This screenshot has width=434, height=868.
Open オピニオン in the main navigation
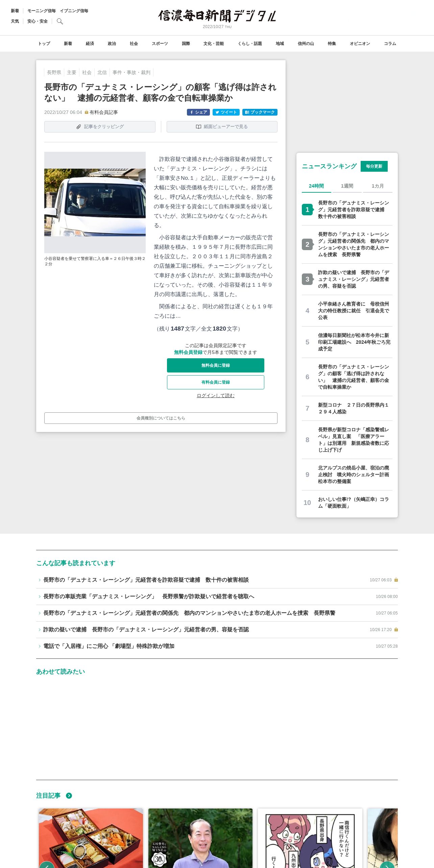pos(360,44)
